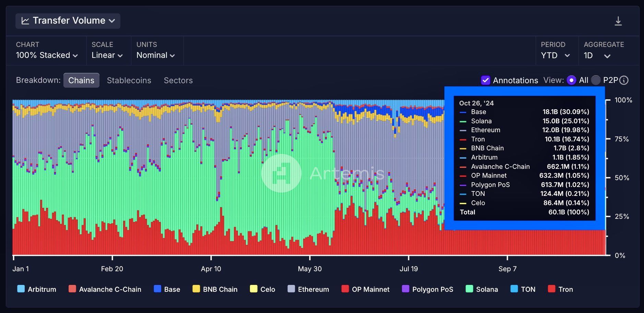Change the YTD period dropdown
Viewport: 644px width, 313px height.
tap(556, 55)
